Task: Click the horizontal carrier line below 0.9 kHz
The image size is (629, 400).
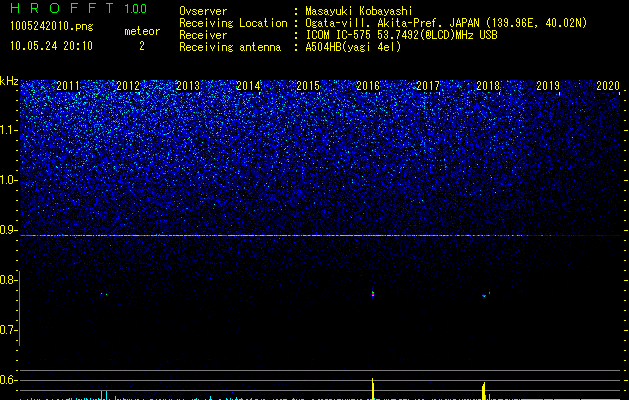Action: pos(320,236)
